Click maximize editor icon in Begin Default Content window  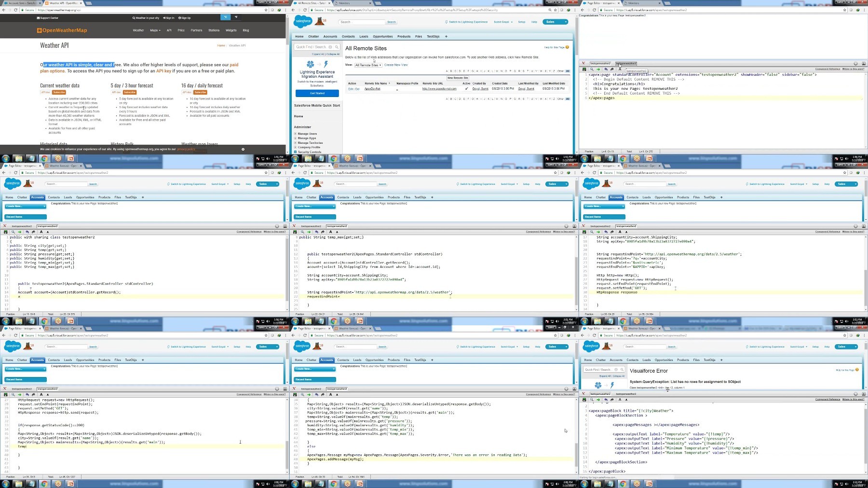click(x=864, y=64)
